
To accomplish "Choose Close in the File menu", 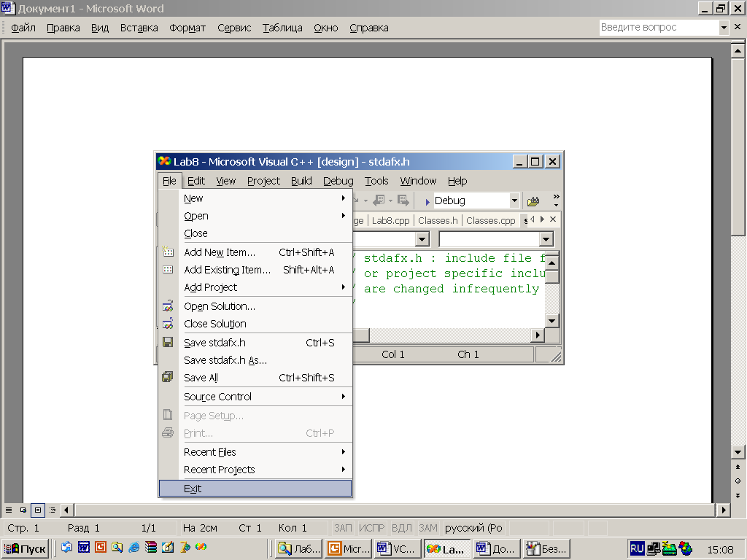I will click(x=255, y=233).
